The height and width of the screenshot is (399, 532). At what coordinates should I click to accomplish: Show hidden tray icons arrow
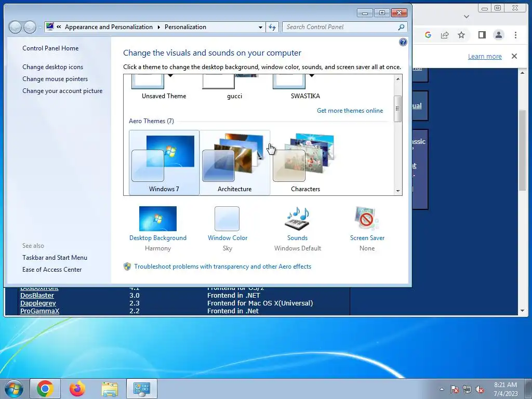coord(442,389)
